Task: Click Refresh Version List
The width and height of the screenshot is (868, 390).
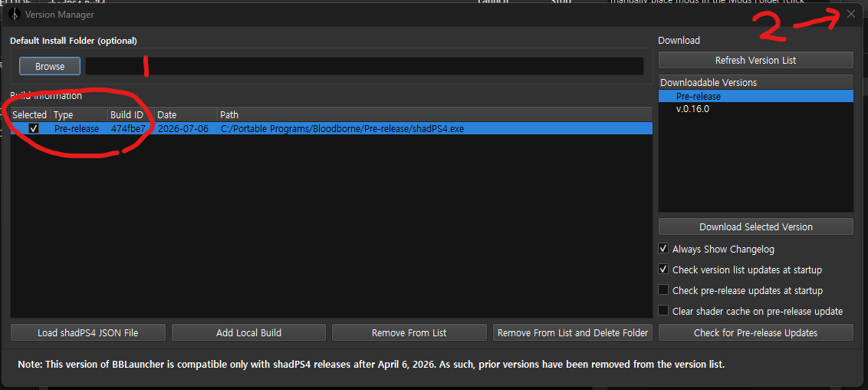Action: pyautogui.click(x=755, y=60)
